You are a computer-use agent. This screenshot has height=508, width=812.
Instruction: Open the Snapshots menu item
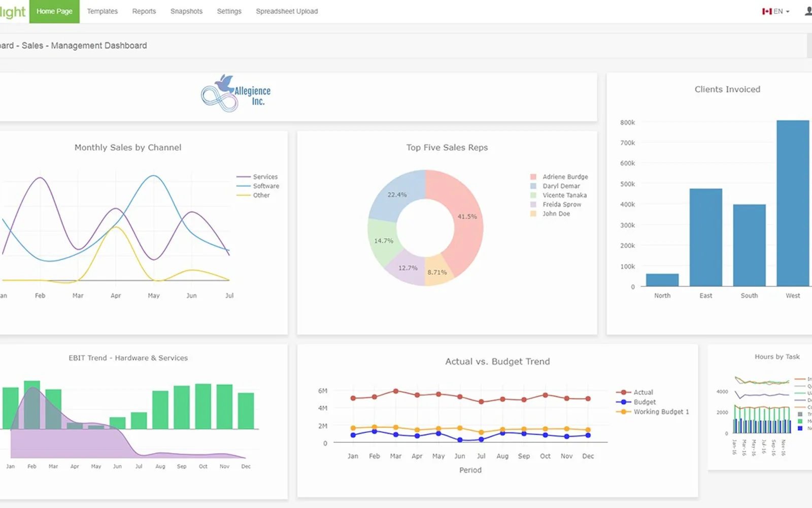pyautogui.click(x=186, y=11)
